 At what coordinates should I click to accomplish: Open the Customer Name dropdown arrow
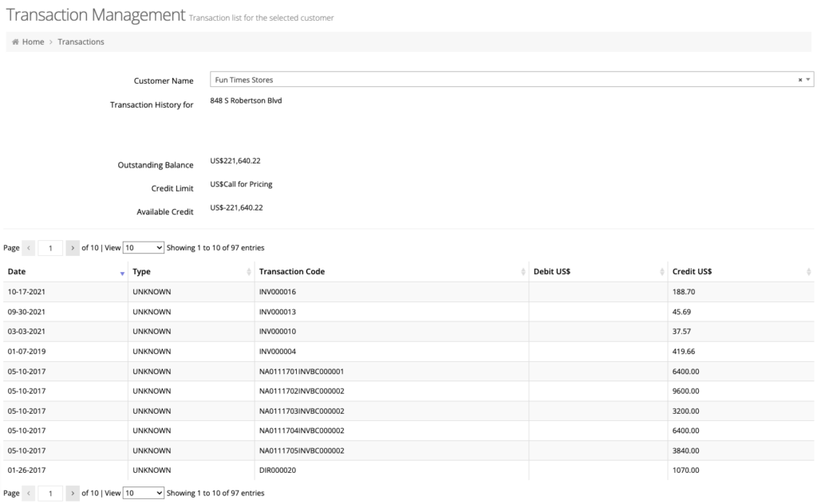808,80
